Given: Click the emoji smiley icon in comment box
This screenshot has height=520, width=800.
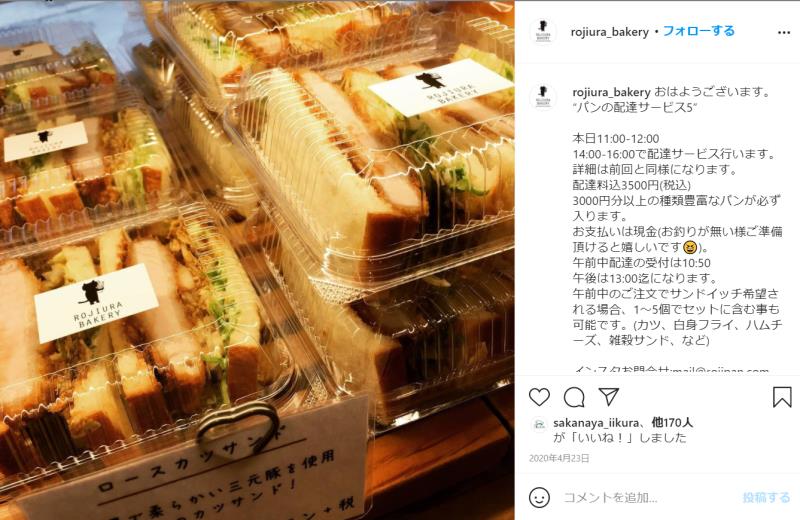Looking at the screenshot, I should click(539, 497).
